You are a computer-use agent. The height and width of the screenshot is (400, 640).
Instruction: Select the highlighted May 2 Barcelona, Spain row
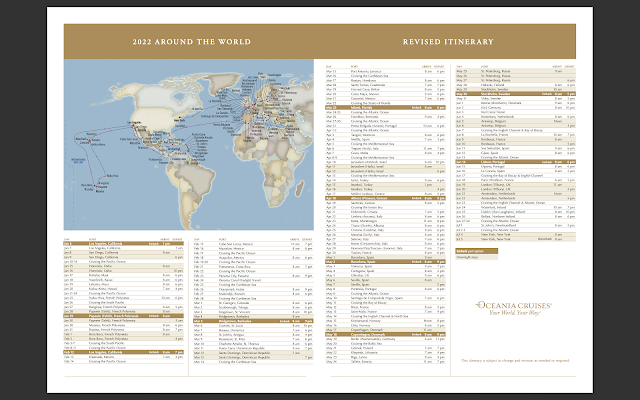pos(385,262)
